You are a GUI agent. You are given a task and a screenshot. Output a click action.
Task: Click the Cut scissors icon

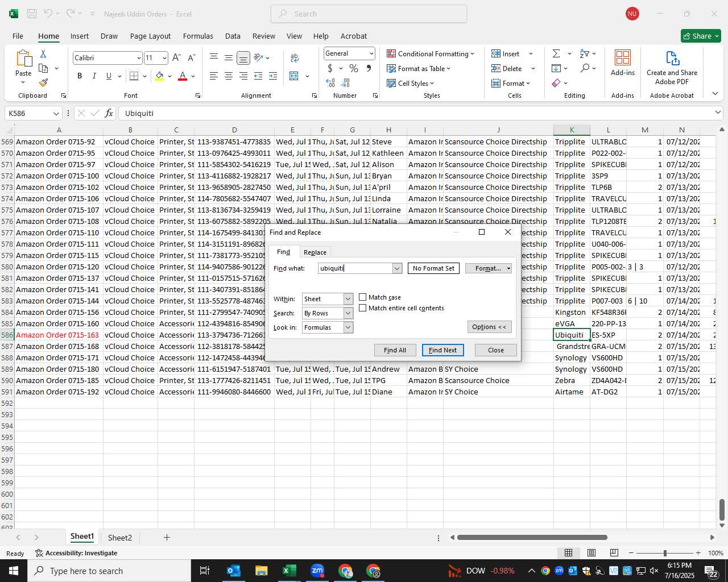(43, 53)
